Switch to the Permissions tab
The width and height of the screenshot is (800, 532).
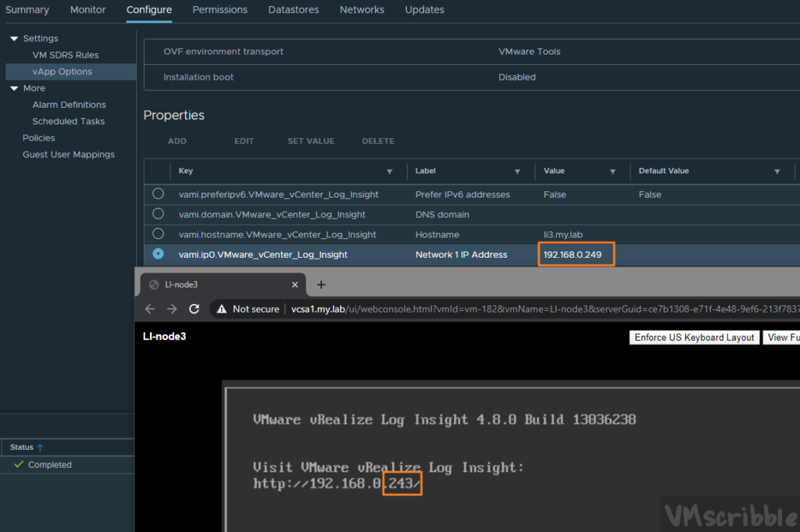coord(220,10)
